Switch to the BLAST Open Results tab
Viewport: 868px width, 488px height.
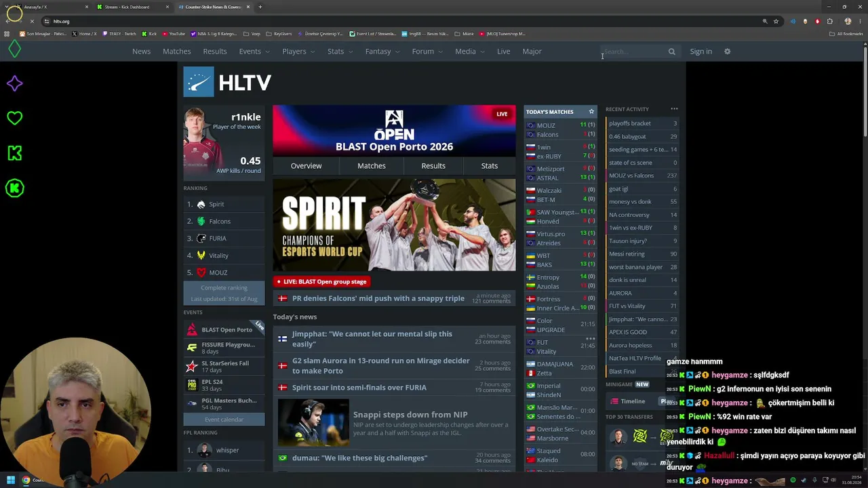pos(433,166)
